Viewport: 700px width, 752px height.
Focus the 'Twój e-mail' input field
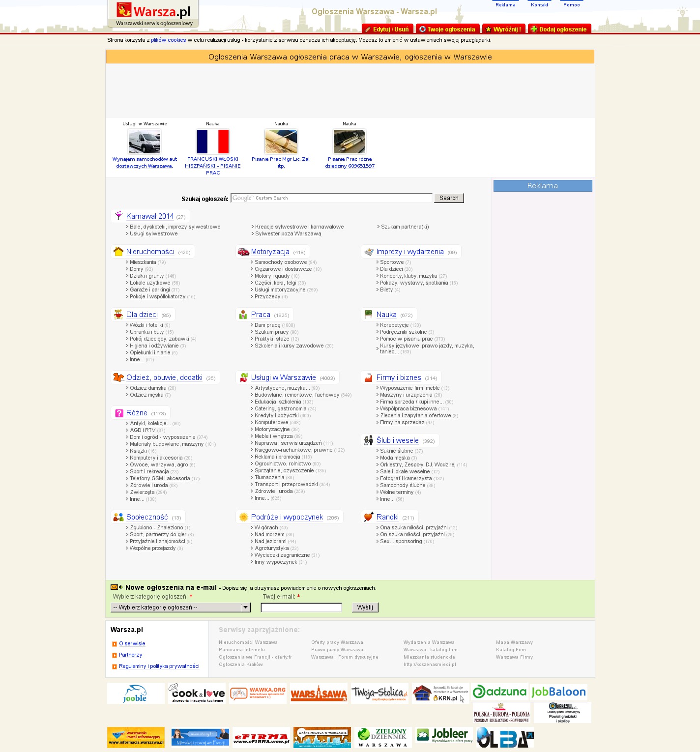pyautogui.click(x=301, y=607)
